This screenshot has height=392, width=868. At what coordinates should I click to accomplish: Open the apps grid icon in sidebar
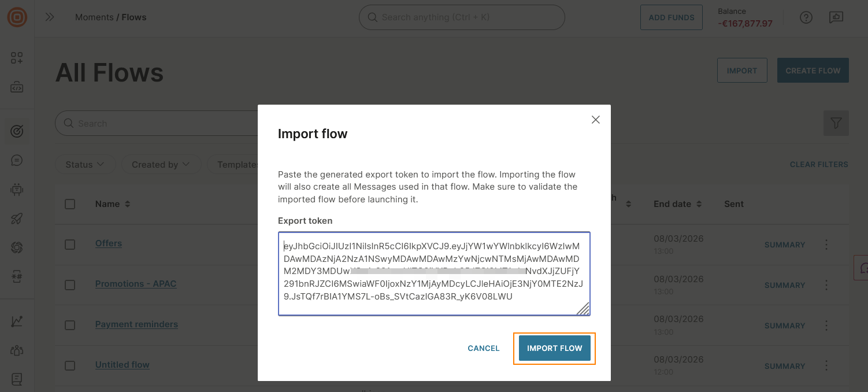pos(17,58)
